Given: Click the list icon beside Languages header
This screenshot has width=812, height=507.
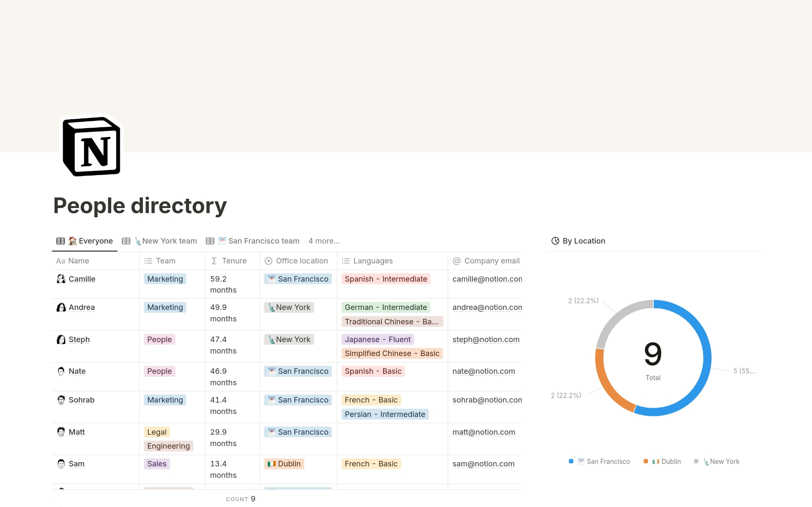Looking at the screenshot, I should (346, 261).
